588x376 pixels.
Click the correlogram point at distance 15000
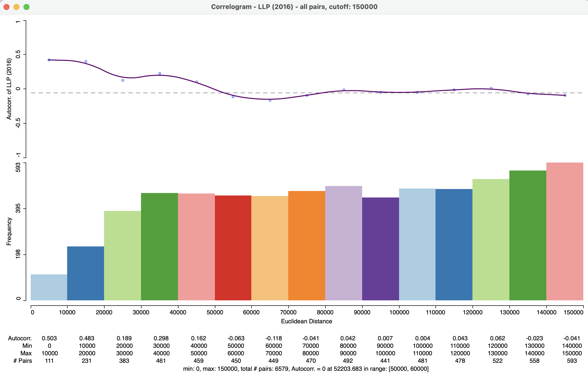click(x=86, y=61)
